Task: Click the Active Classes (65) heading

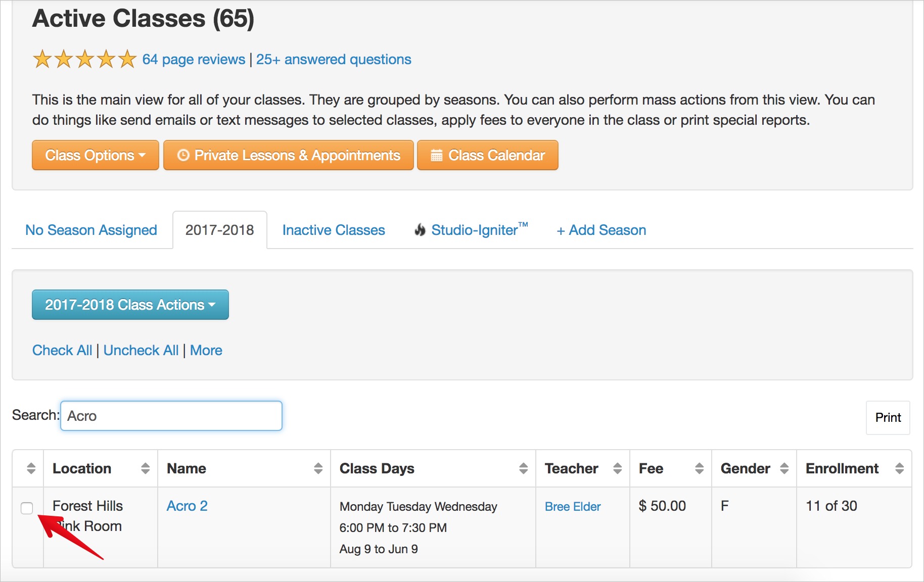Action: point(143,19)
